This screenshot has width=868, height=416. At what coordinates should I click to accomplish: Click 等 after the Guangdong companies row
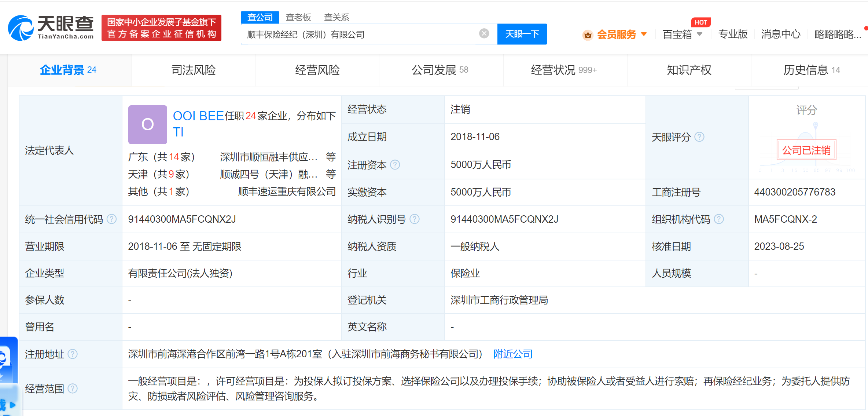[x=331, y=157]
